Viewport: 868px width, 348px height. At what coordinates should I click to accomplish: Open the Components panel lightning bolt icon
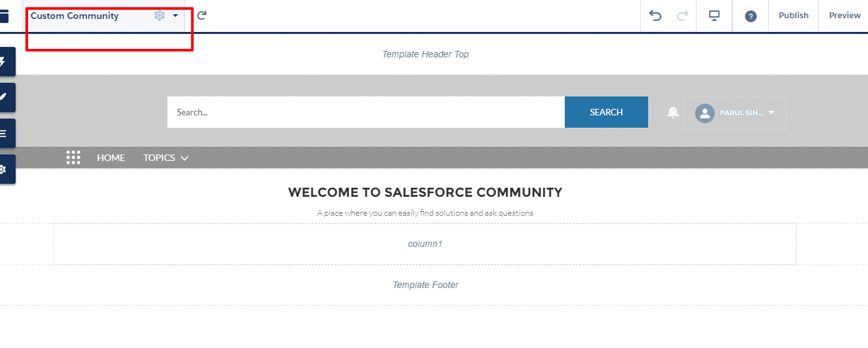(x=4, y=62)
